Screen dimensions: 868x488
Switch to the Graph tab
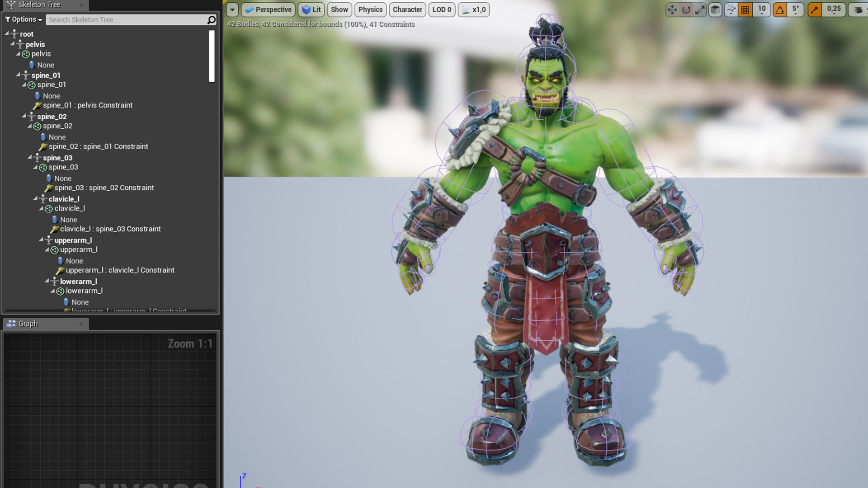(28, 324)
